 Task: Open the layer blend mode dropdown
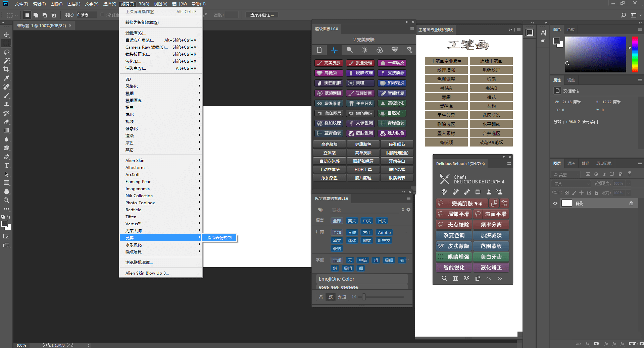(x=571, y=184)
